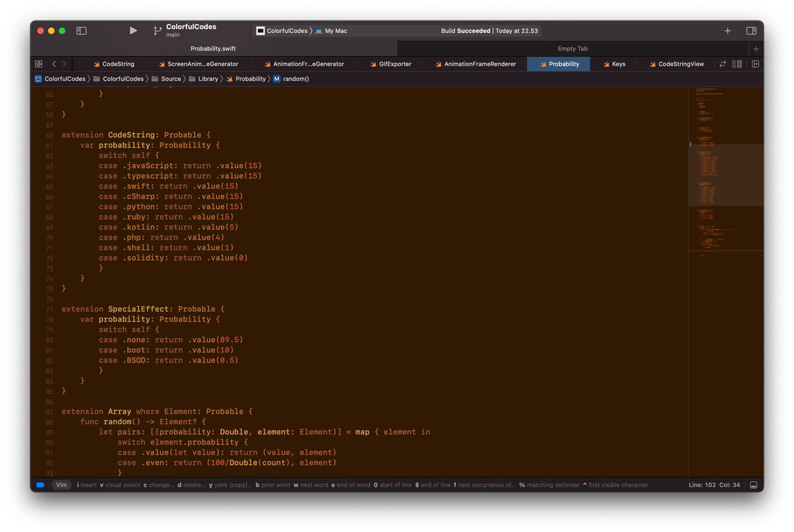This screenshot has height=532, width=794.
Task: Click the 'case .php: return .value(4)' line
Action: coord(161,238)
